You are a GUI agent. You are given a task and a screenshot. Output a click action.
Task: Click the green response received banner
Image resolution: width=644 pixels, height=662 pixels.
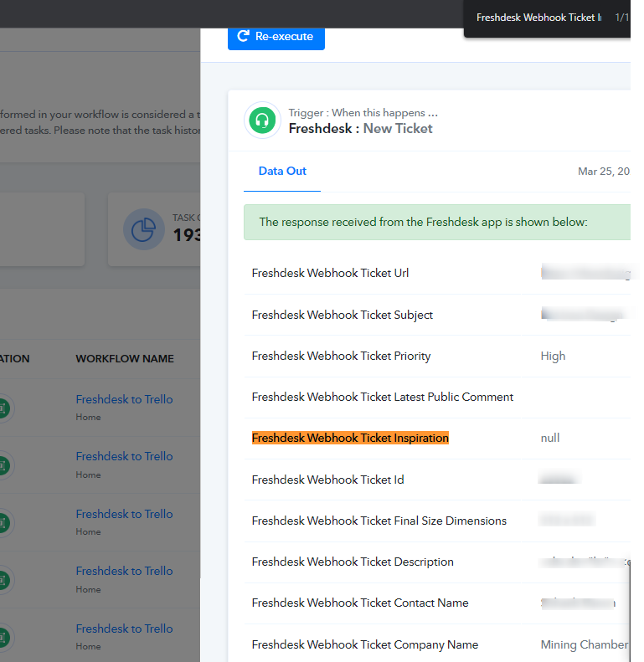(437, 222)
